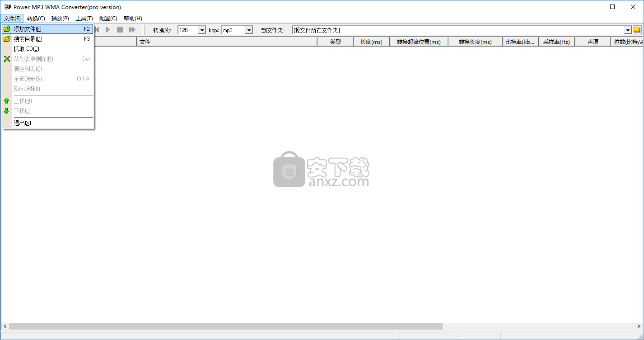Choose 退出(X) to exit the program
Screen dimensions: 644x340
tap(47, 123)
